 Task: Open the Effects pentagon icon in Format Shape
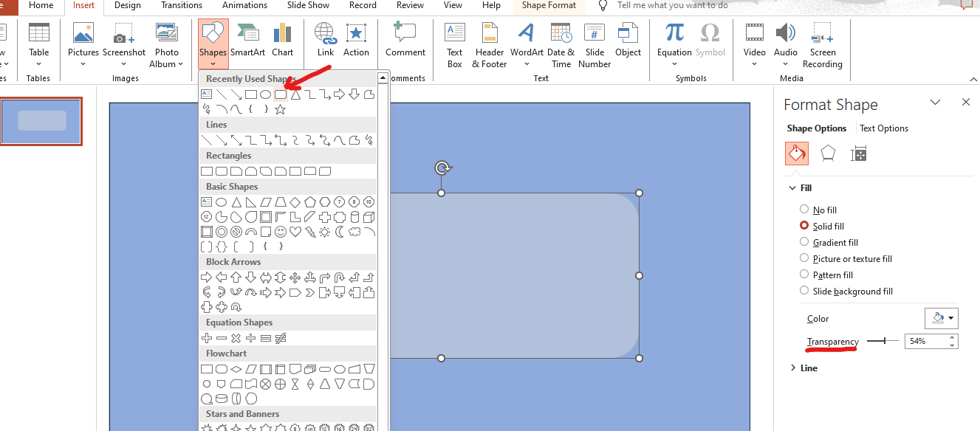click(x=828, y=154)
